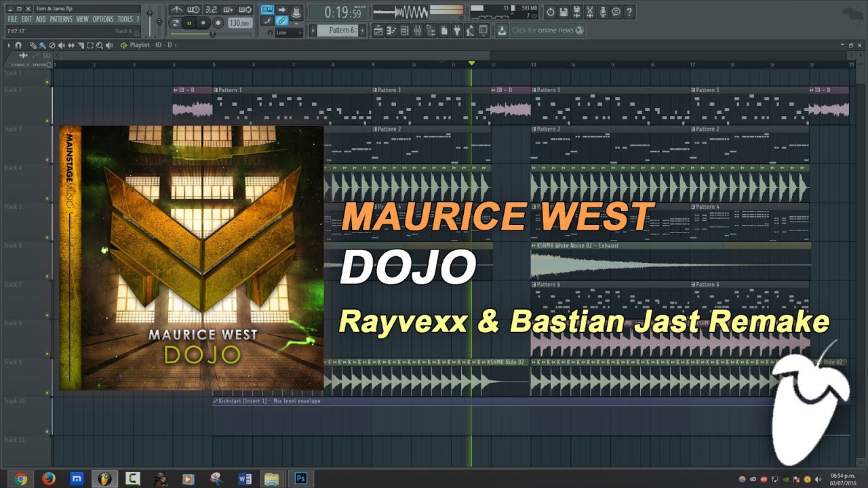Screen dimensions: 868x488
Task: Select the Mute tool in Playlist toolbar
Action: click(62, 45)
